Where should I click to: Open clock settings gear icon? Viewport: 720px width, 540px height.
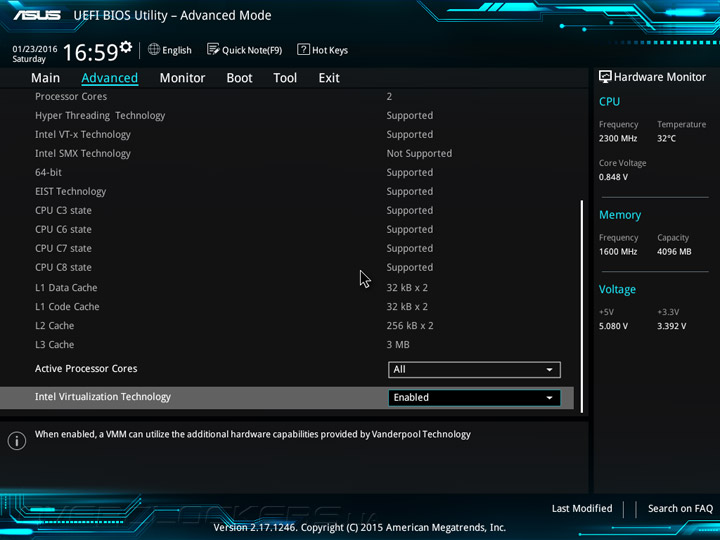(126, 47)
